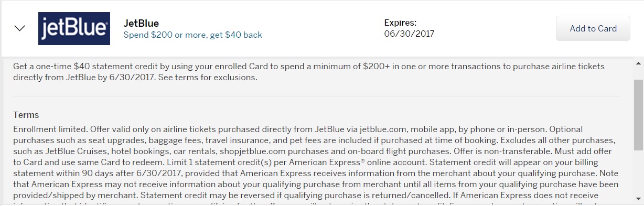Select the JetBlue offer title

click(141, 23)
